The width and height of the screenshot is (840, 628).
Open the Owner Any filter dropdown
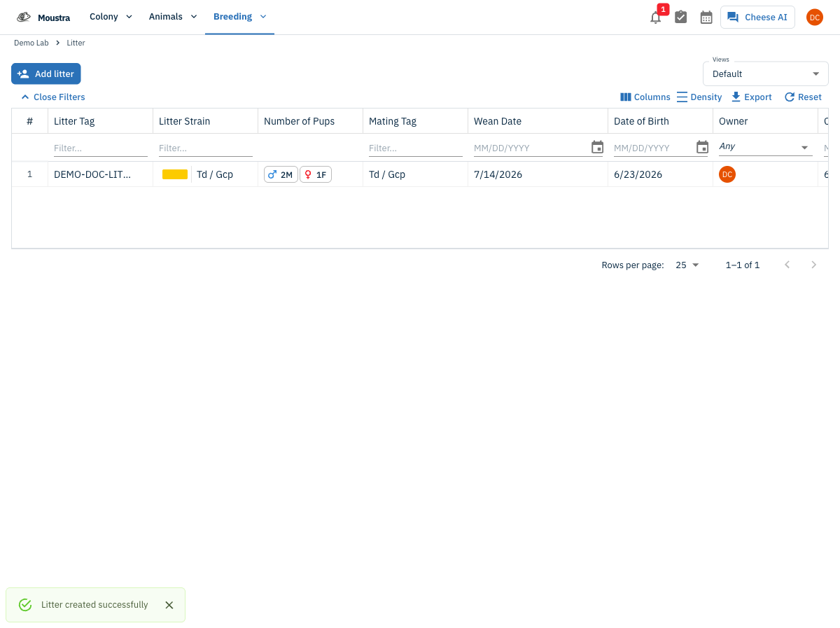(765, 147)
